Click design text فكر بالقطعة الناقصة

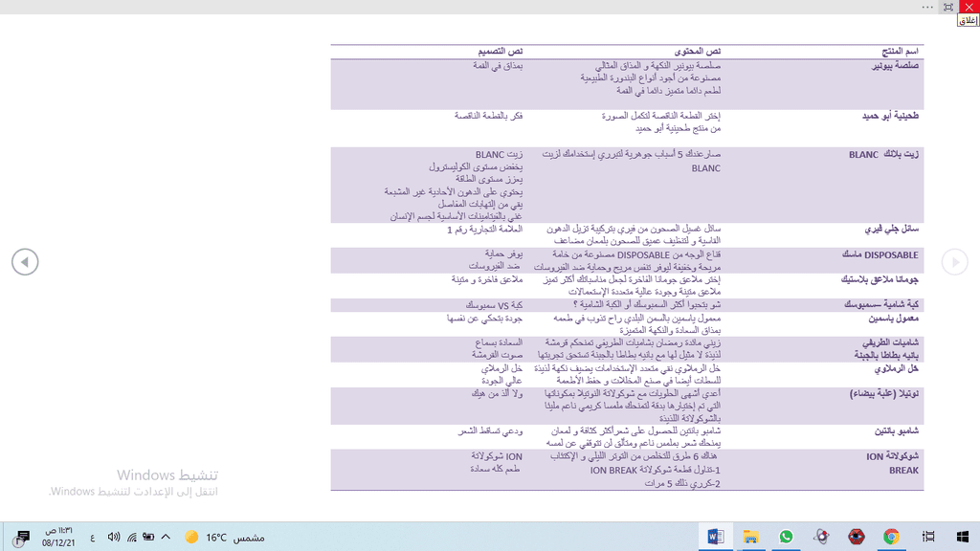point(489,116)
